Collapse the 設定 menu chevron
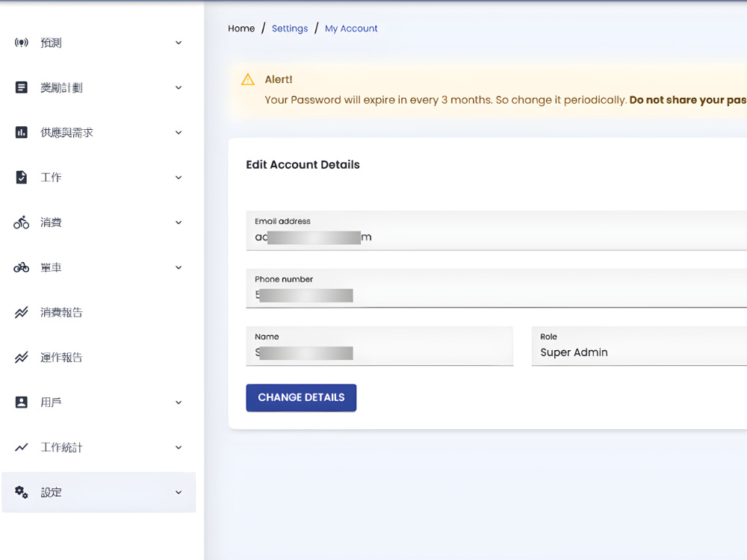Image resolution: width=747 pixels, height=560 pixels. tap(179, 492)
